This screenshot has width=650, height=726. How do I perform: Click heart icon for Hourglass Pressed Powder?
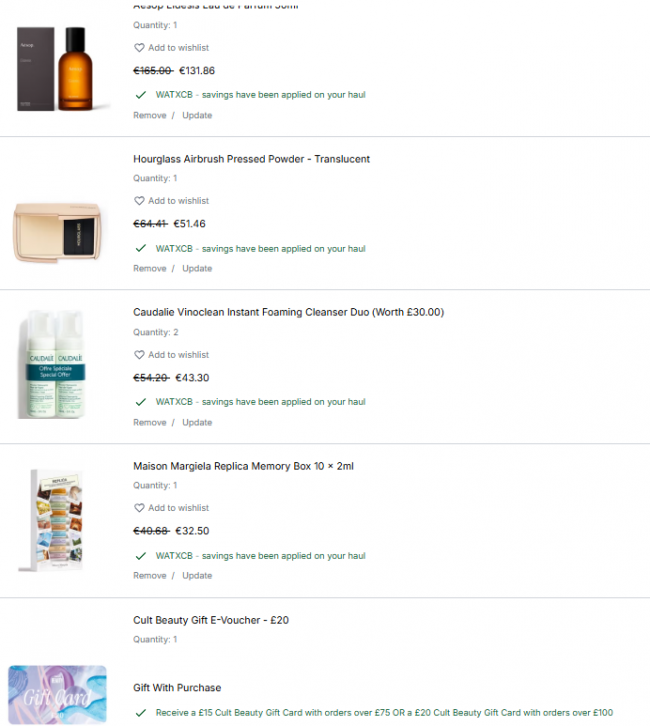pyautogui.click(x=139, y=201)
